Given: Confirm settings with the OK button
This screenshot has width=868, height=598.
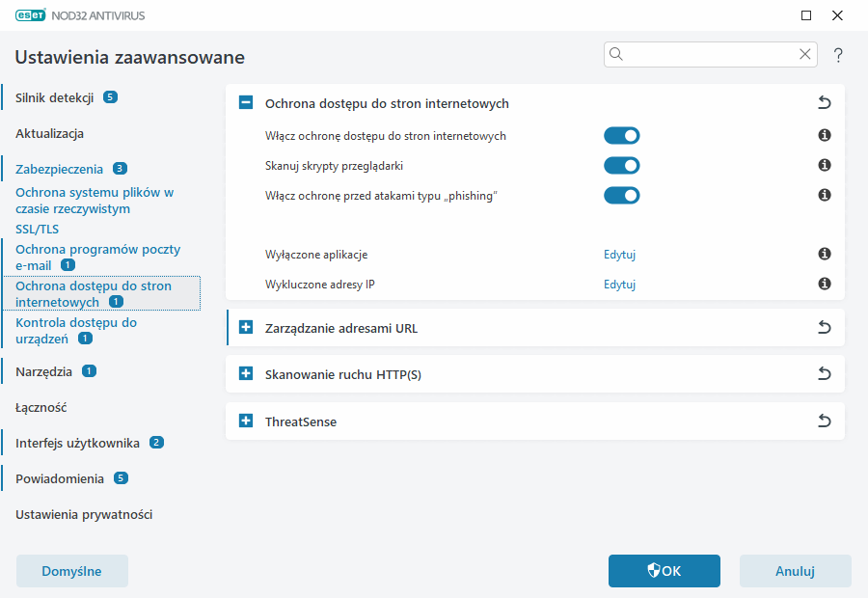Looking at the screenshot, I should (x=664, y=571).
